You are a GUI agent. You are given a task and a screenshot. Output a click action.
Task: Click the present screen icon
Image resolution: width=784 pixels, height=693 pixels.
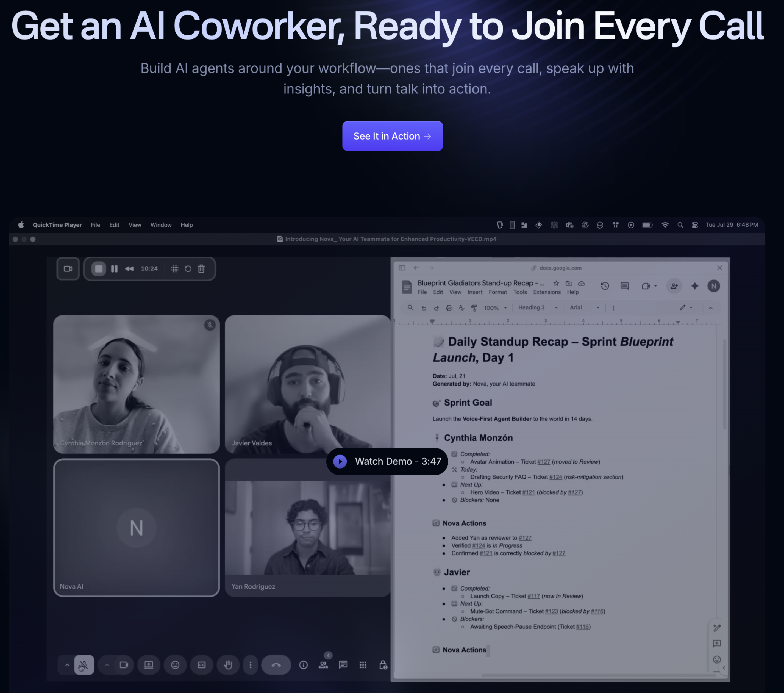[149, 665]
